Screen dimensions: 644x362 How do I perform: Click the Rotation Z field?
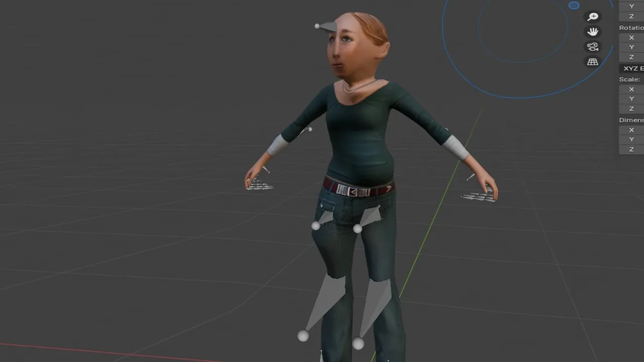[631, 57]
